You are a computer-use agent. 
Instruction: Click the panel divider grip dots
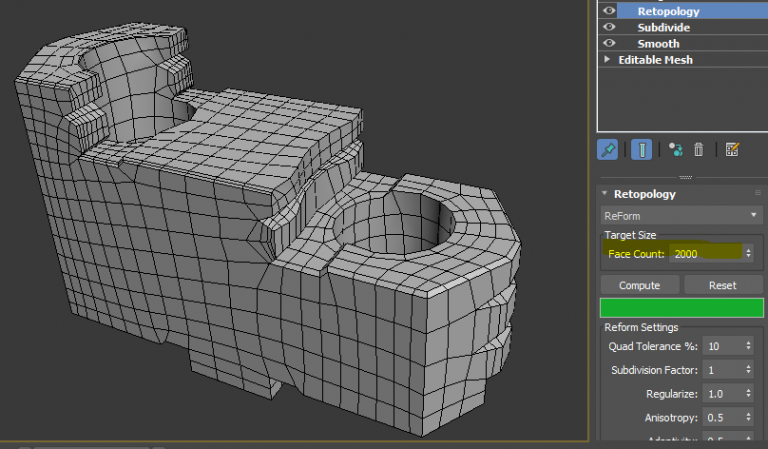click(x=685, y=177)
